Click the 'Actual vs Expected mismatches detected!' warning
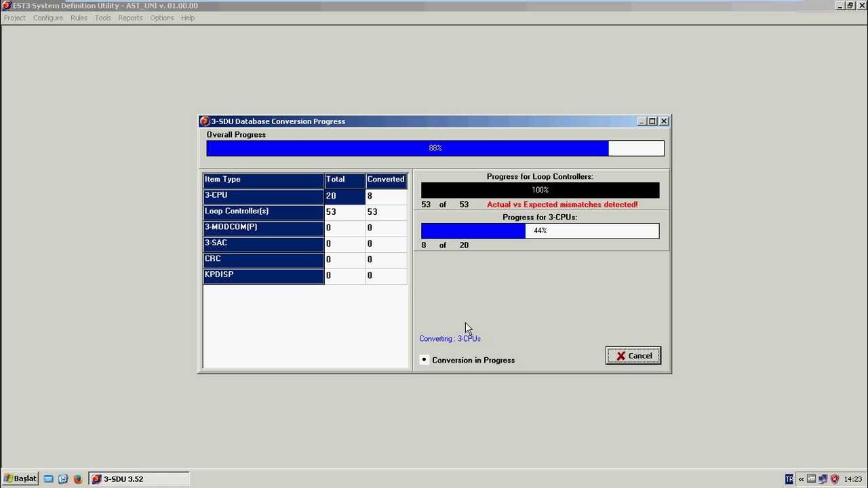 pyautogui.click(x=562, y=205)
